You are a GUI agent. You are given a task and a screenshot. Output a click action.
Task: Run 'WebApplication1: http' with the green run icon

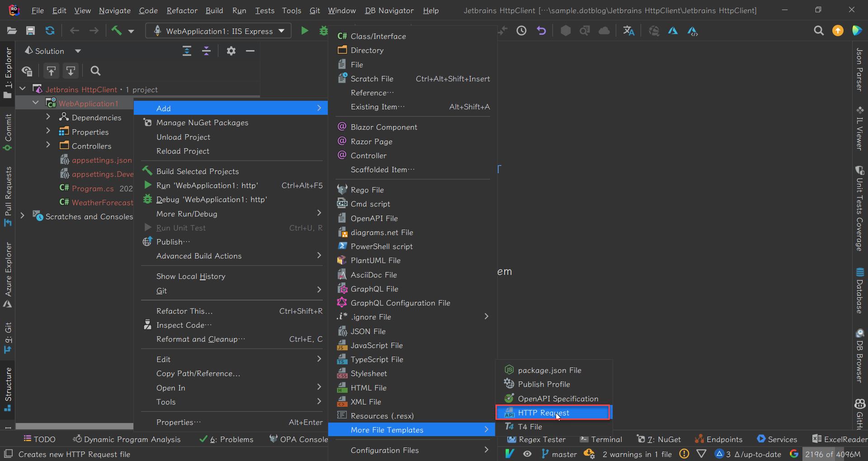click(304, 31)
